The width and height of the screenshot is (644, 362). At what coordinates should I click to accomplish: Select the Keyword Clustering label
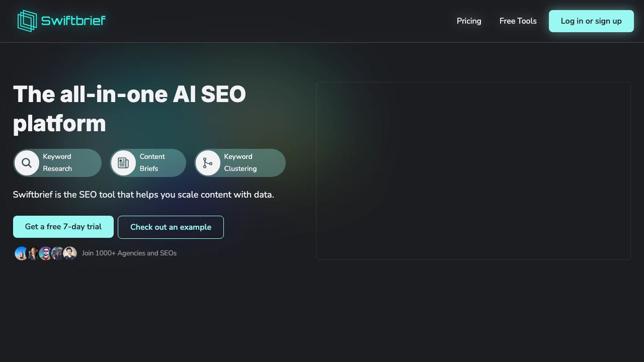click(240, 162)
